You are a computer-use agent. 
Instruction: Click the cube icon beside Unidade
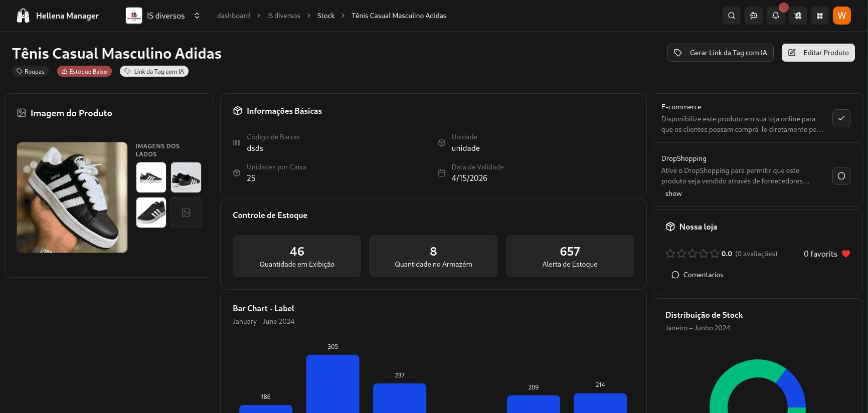(442, 143)
